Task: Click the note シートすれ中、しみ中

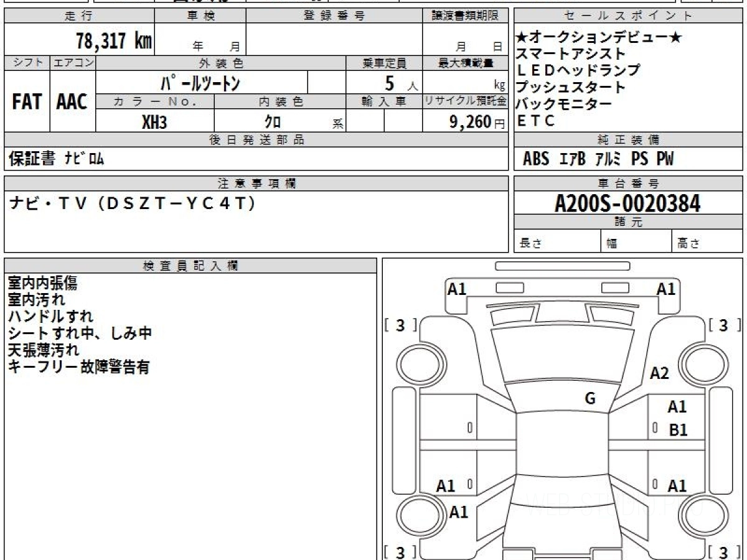Action: pyautogui.click(x=80, y=334)
